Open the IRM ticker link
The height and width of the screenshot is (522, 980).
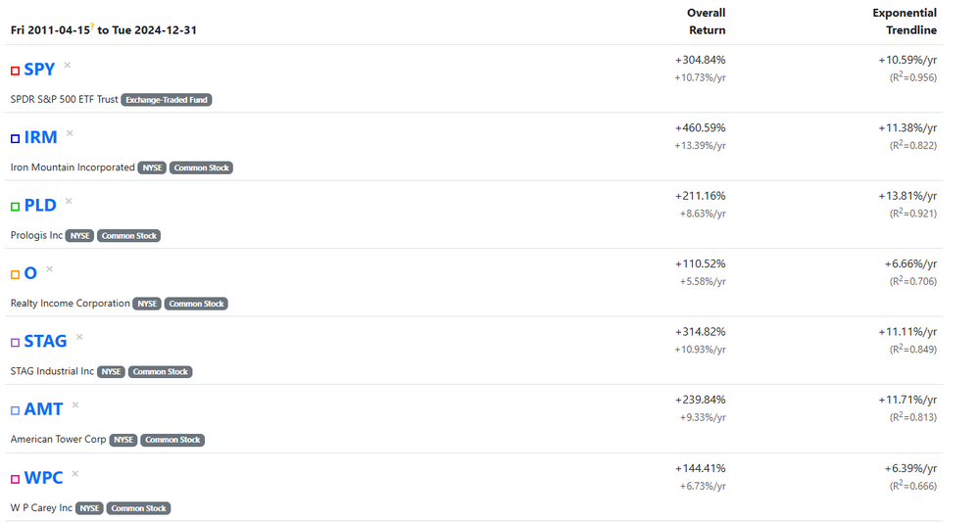pos(41,137)
